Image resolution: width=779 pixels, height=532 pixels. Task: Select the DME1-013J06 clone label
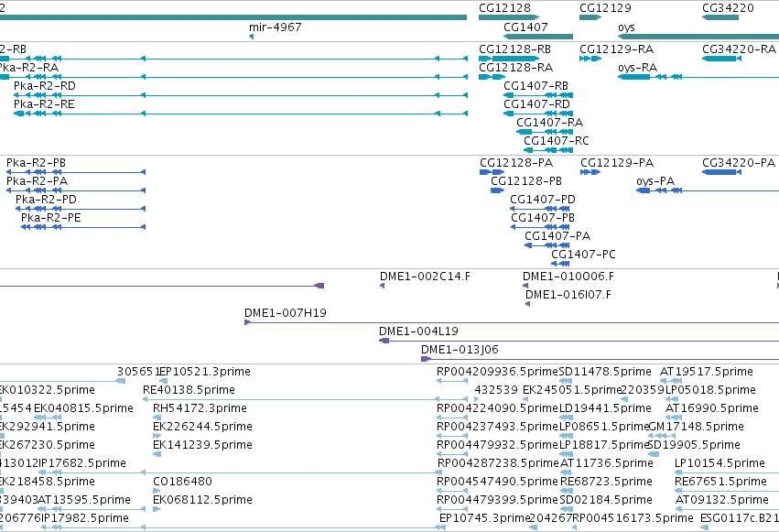(x=460, y=350)
